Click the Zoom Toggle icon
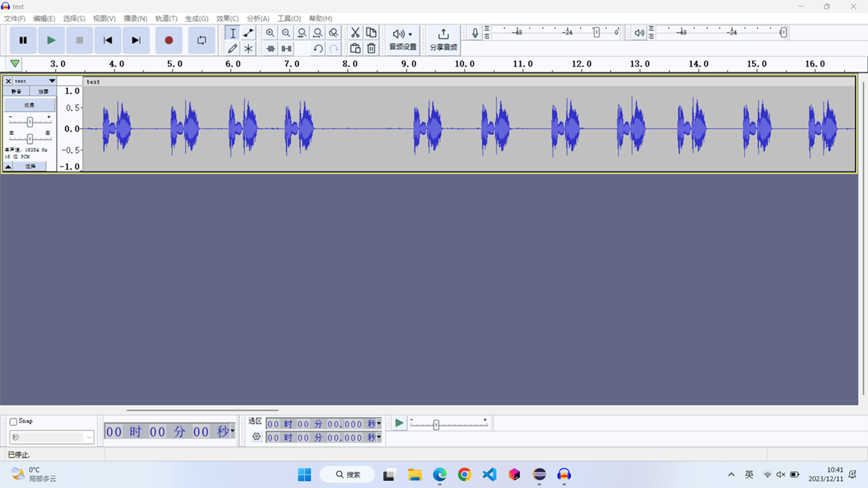Screen dimensions: 868x488 pyautogui.click(x=334, y=33)
